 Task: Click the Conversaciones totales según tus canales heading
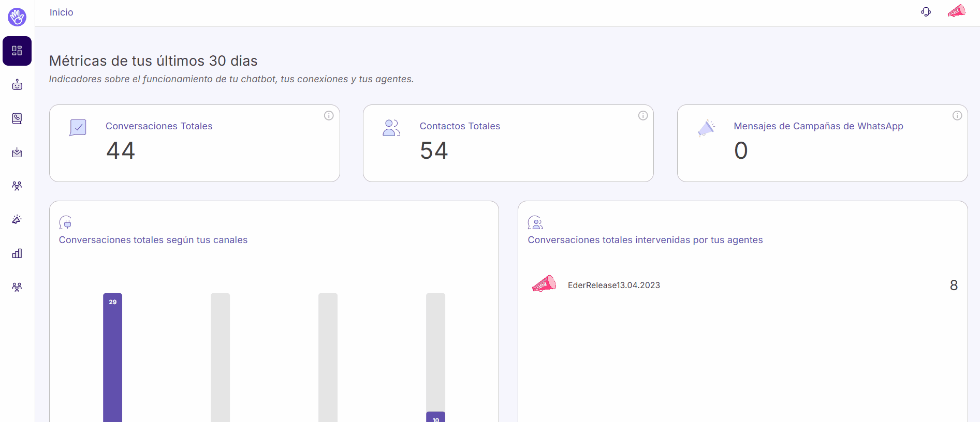[153, 240]
